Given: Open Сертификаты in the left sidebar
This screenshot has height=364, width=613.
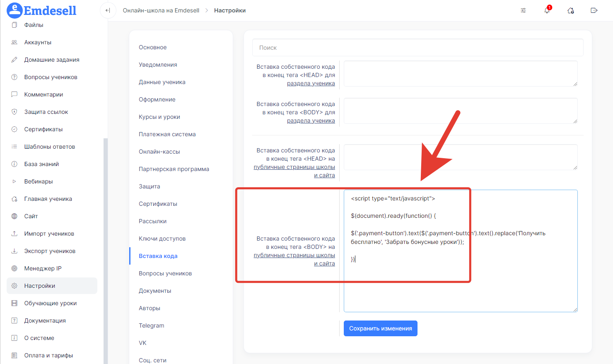Looking at the screenshot, I should (43, 129).
